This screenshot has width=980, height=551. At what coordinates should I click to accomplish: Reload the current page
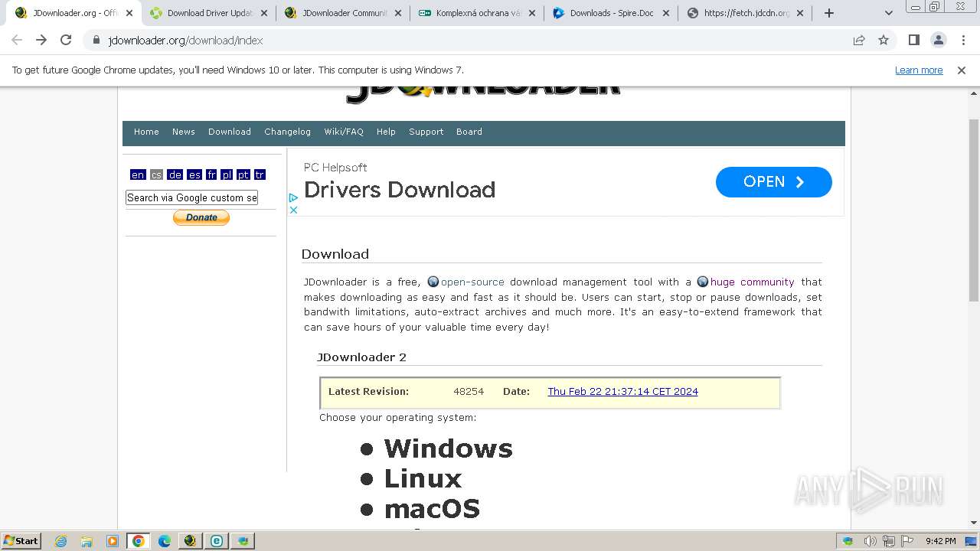coord(66,40)
